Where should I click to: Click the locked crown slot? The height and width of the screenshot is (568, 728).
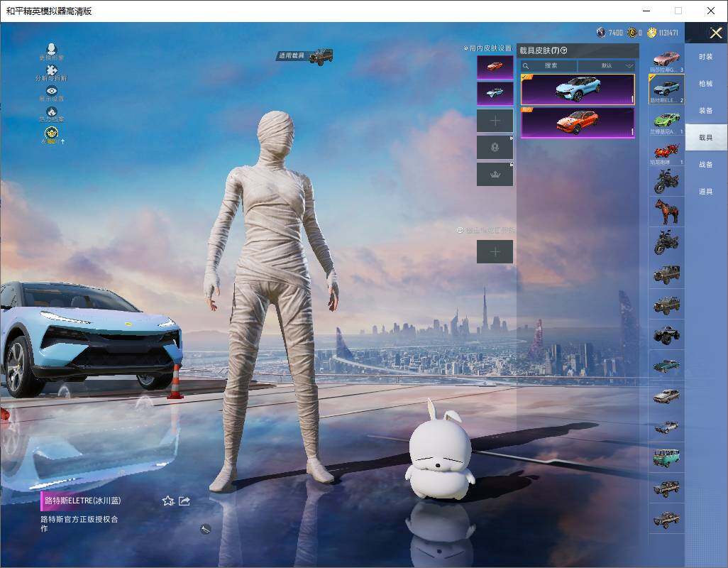point(495,175)
